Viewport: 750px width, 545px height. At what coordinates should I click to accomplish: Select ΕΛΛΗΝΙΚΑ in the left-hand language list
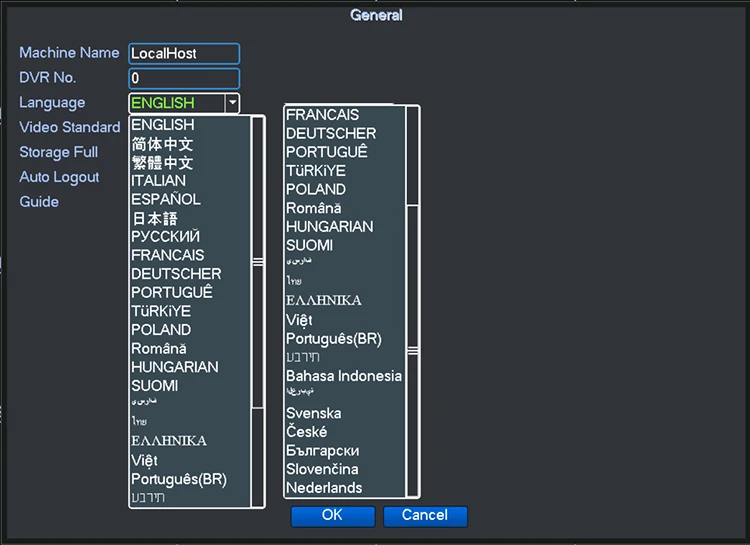[x=190, y=441]
